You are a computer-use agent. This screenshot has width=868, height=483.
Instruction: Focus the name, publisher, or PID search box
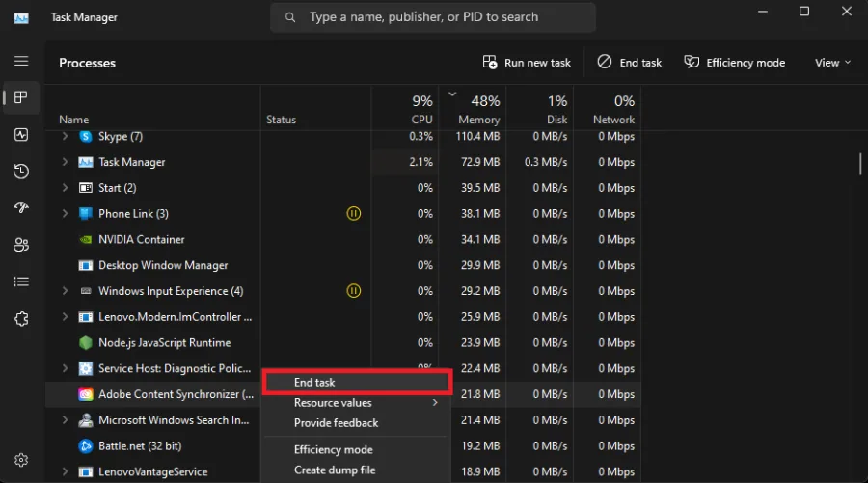432,17
